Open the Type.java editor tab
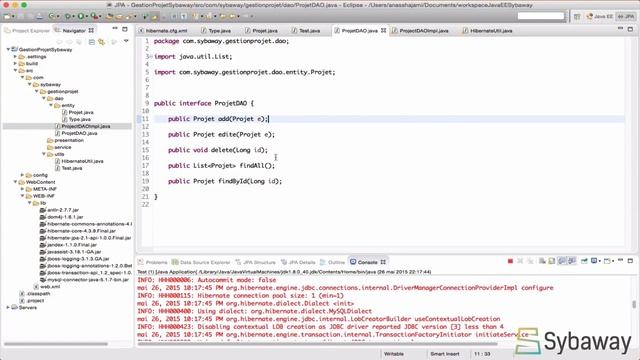This screenshot has height=360, width=640. 216,31
